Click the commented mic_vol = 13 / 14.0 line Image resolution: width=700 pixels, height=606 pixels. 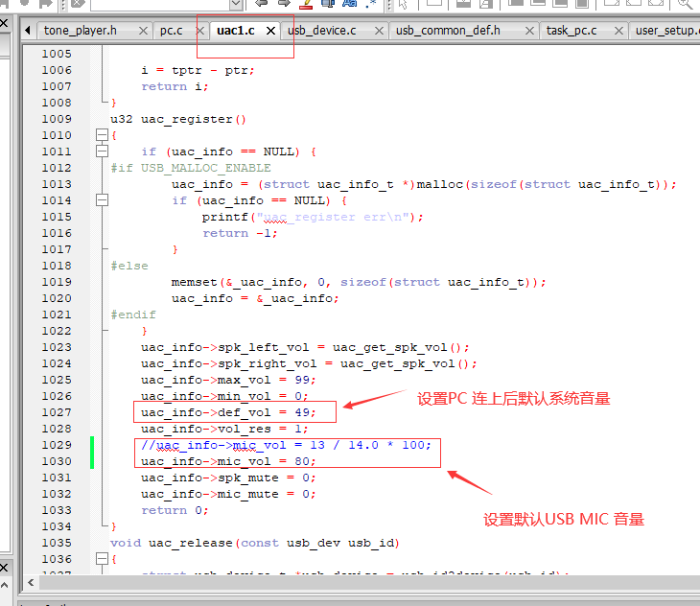(x=286, y=445)
